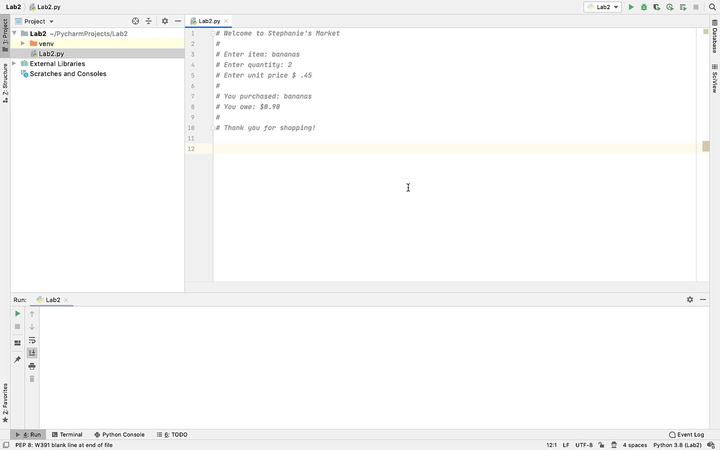Image resolution: width=720 pixels, height=450 pixels.
Task: Open the Event Log
Action: (x=687, y=435)
